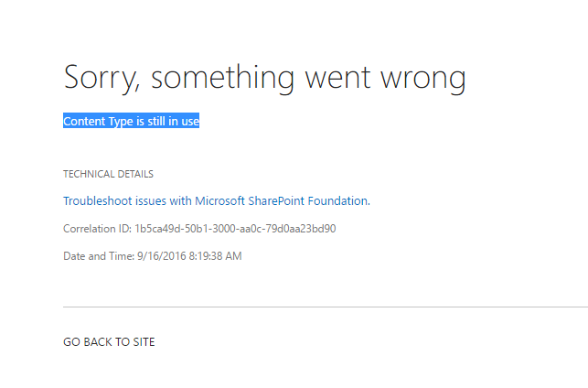Click the Correlation ID label text
The image size is (588, 388).
pyautogui.click(x=98, y=229)
